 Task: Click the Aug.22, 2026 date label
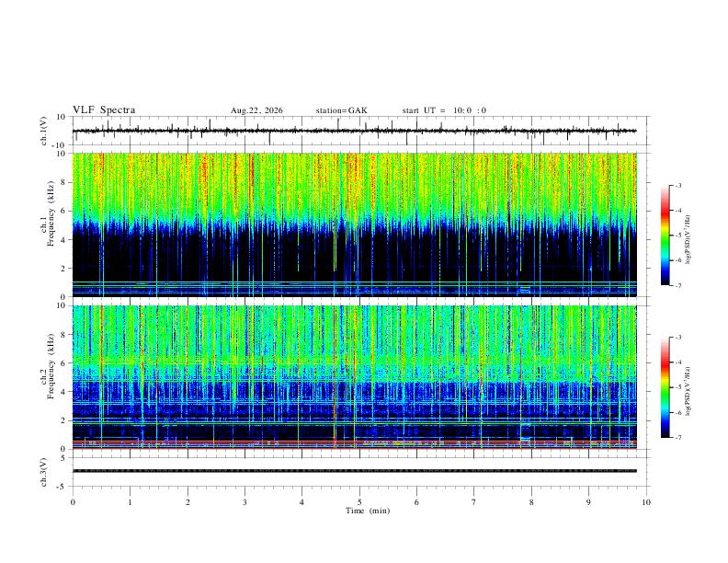256,110
